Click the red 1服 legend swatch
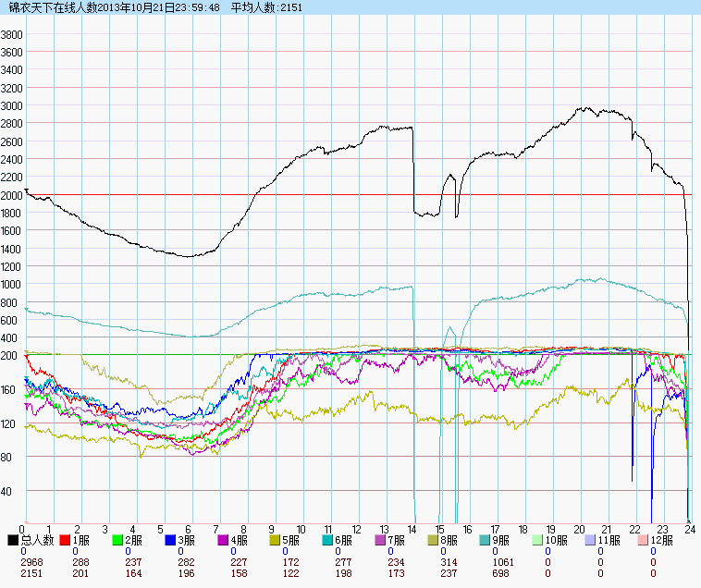Screen dimensions: 701x588 pyautogui.click(x=66, y=540)
